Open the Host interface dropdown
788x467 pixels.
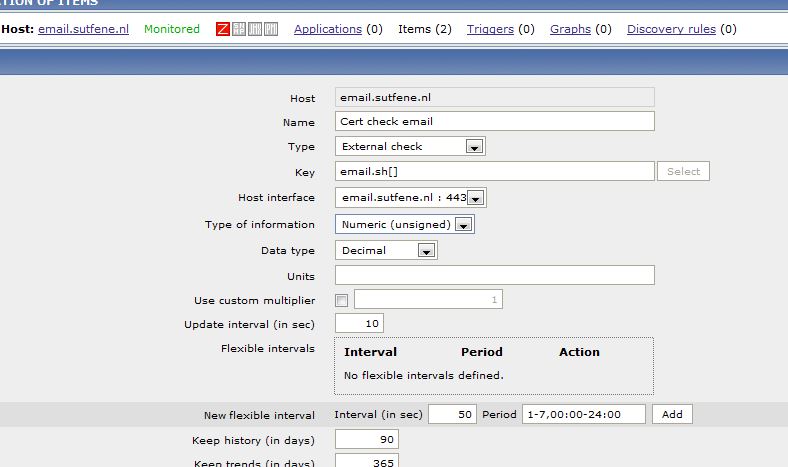411,198
